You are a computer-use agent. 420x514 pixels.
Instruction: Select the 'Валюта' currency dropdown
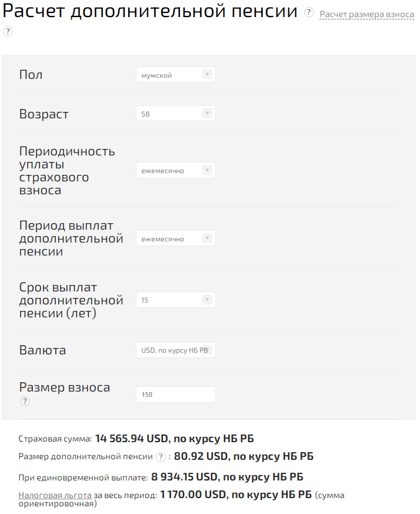[x=175, y=350]
